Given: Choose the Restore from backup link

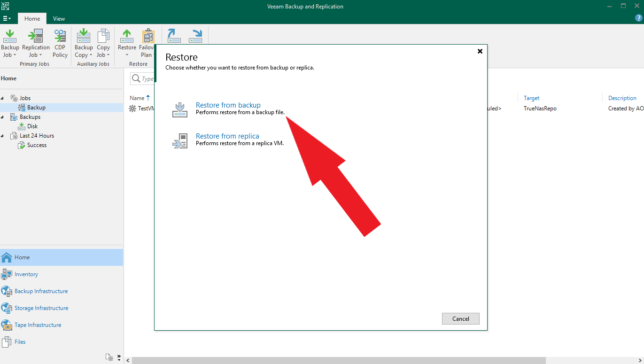Looking at the screenshot, I should [x=228, y=105].
